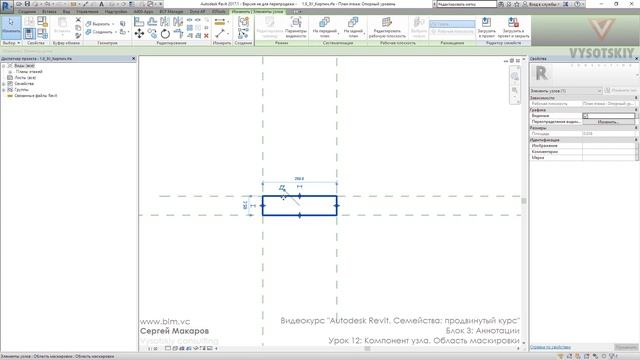Open the Create (Создание) ribbon tab

[x=27, y=11]
